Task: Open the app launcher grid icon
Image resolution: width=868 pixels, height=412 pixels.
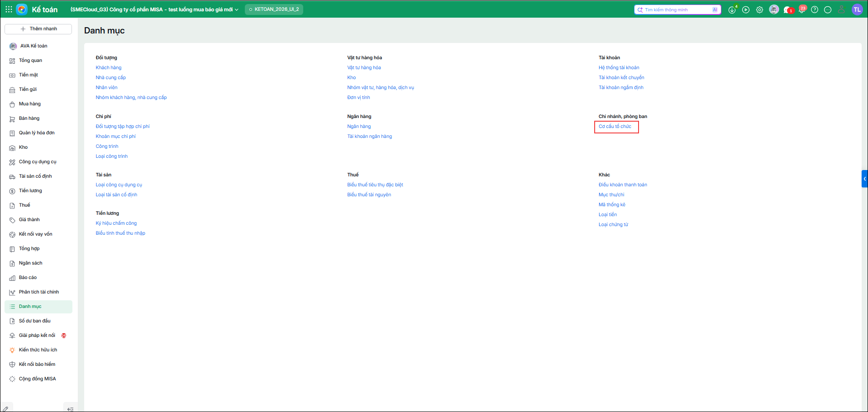Action: coord(9,9)
